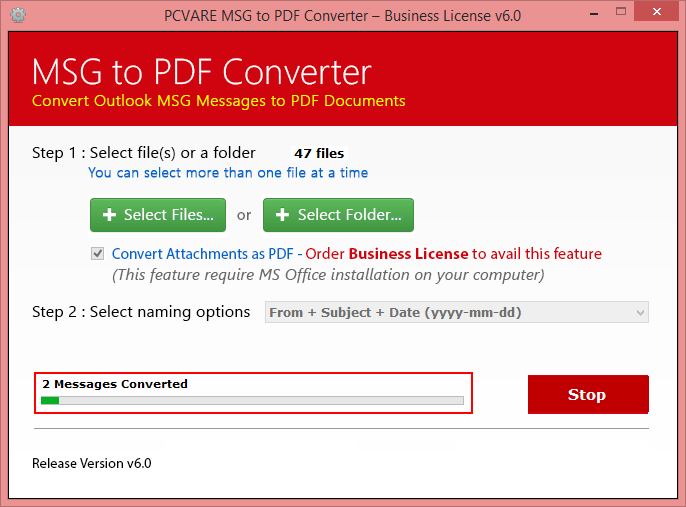Click the Select Files button

click(158, 215)
